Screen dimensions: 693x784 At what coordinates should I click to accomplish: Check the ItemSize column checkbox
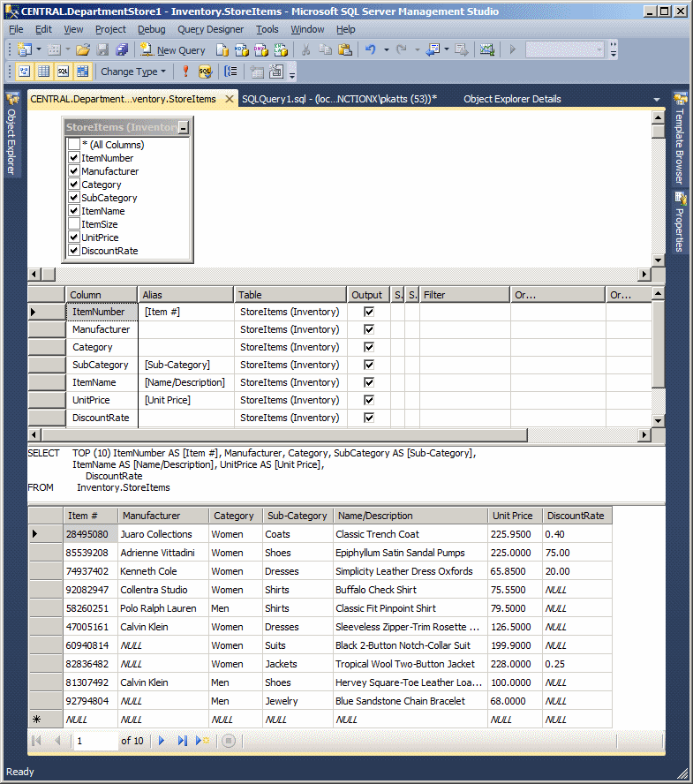click(74, 223)
